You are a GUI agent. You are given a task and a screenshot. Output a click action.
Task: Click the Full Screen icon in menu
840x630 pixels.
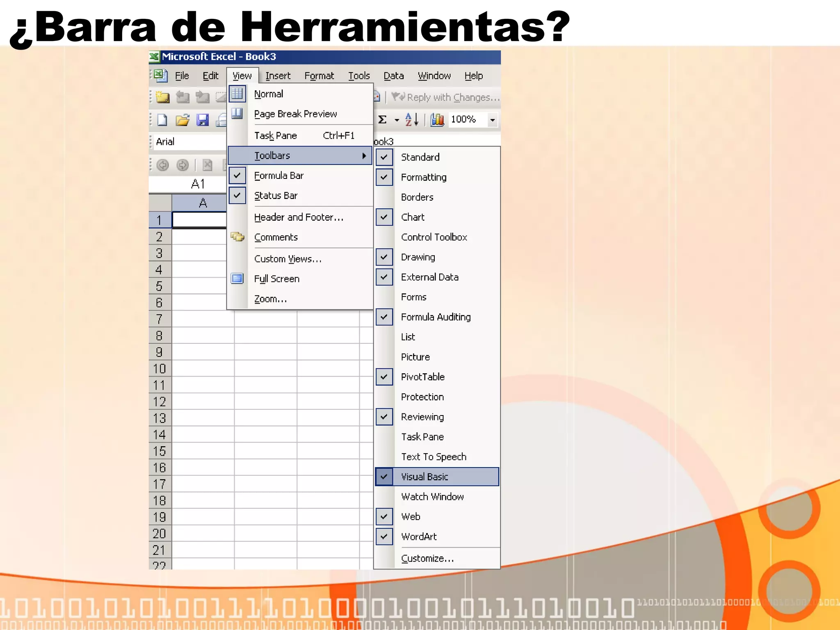tap(237, 278)
